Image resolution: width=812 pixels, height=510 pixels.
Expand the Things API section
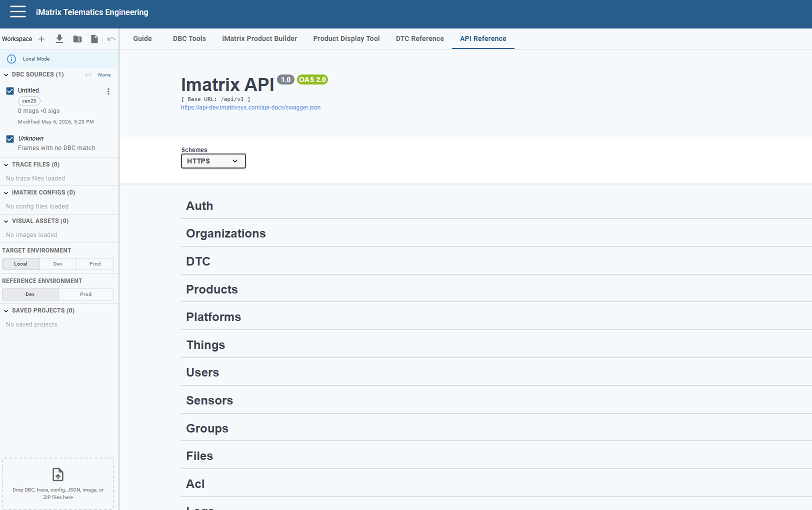[x=496, y=345]
